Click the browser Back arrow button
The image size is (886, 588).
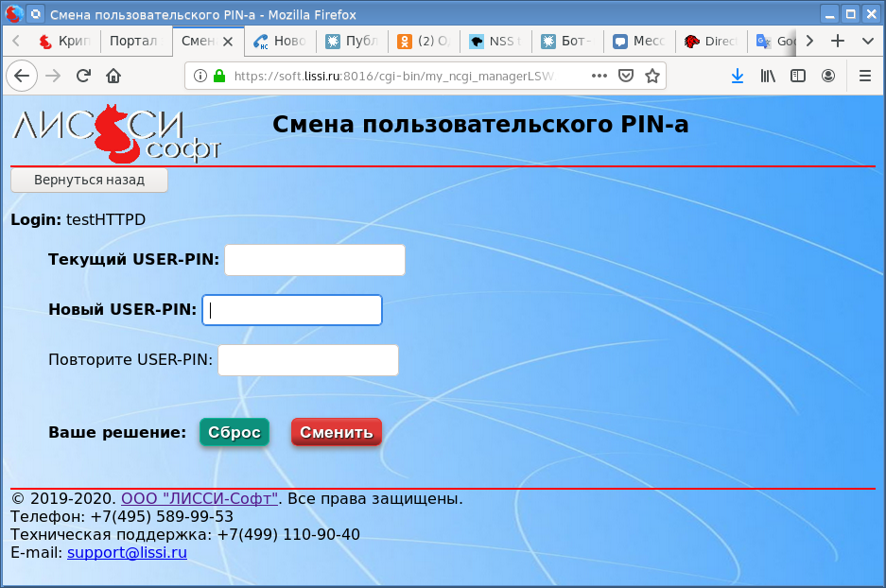[21, 76]
